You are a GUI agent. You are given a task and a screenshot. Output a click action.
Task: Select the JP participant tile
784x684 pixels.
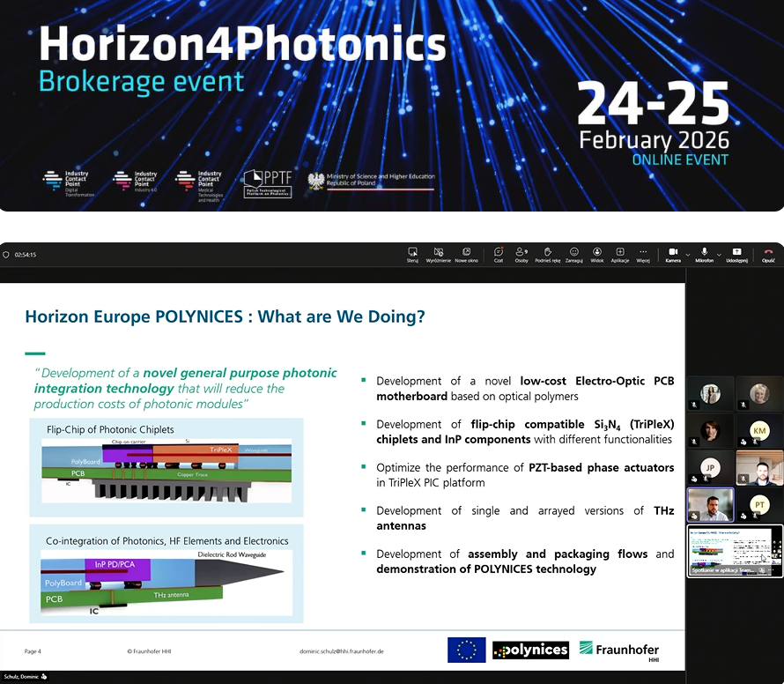pos(711,468)
